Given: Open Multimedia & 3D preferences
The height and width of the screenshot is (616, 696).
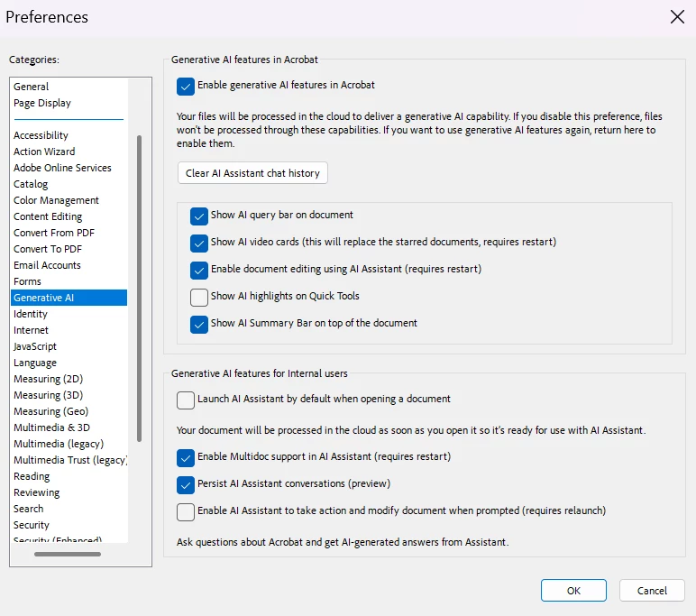Looking at the screenshot, I should (x=69, y=428).
